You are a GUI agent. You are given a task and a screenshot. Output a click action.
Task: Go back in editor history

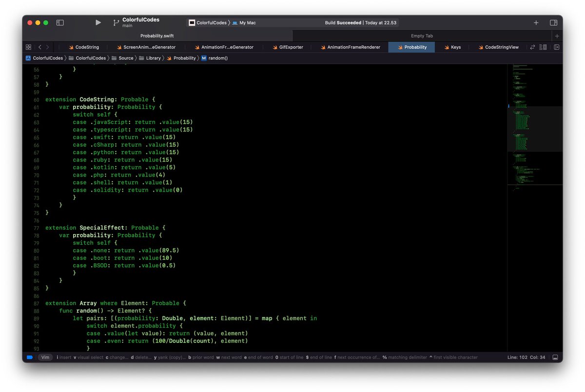[x=40, y=47]
